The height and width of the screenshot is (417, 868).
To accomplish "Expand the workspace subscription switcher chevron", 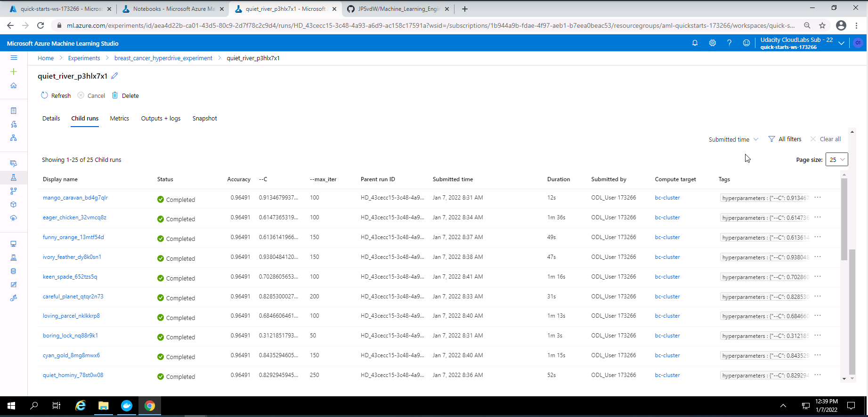I will point(841,43).
